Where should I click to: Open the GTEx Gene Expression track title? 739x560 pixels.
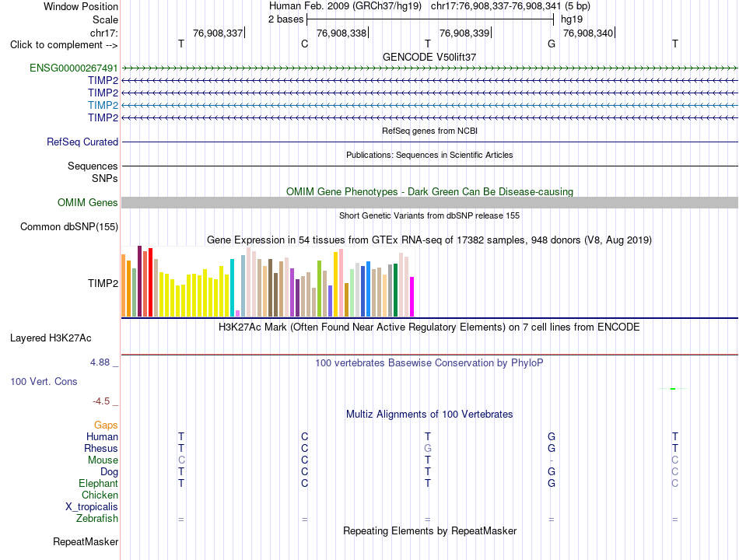point(429,240)
